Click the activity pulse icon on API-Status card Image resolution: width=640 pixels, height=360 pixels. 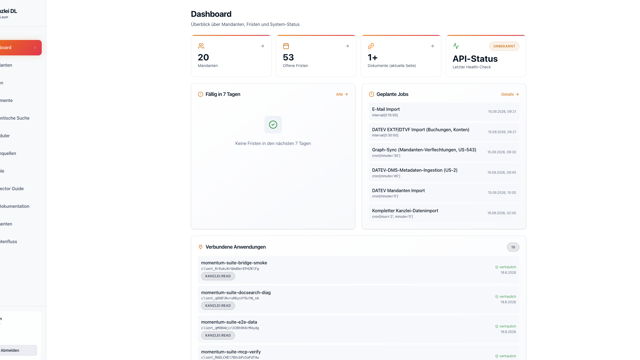(x=456, y=46)
